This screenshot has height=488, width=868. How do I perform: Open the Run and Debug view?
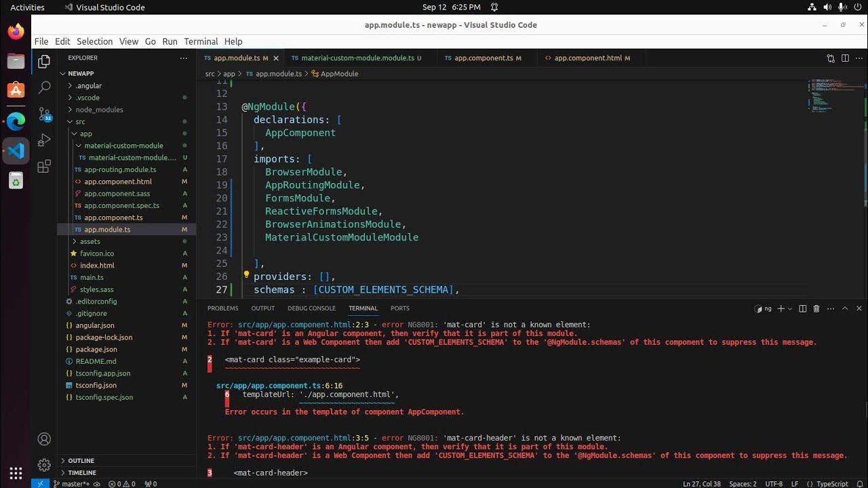click(x=44, y=140)
